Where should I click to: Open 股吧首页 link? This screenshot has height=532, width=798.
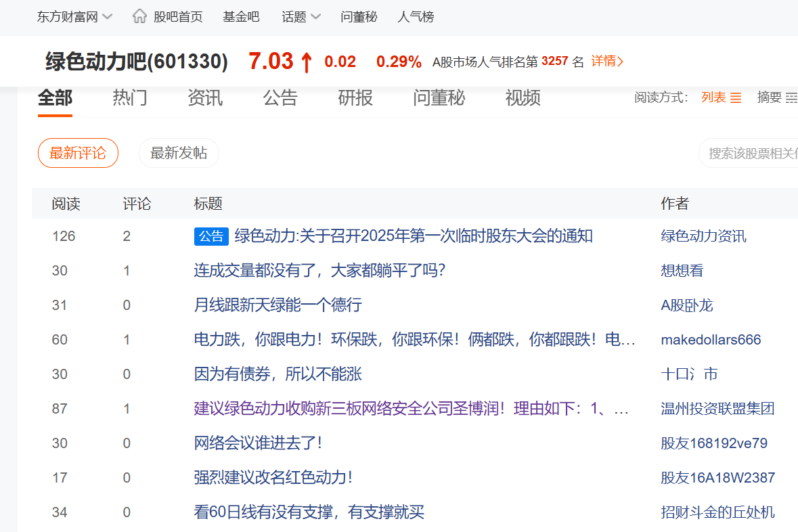click(x=178, y=17)
